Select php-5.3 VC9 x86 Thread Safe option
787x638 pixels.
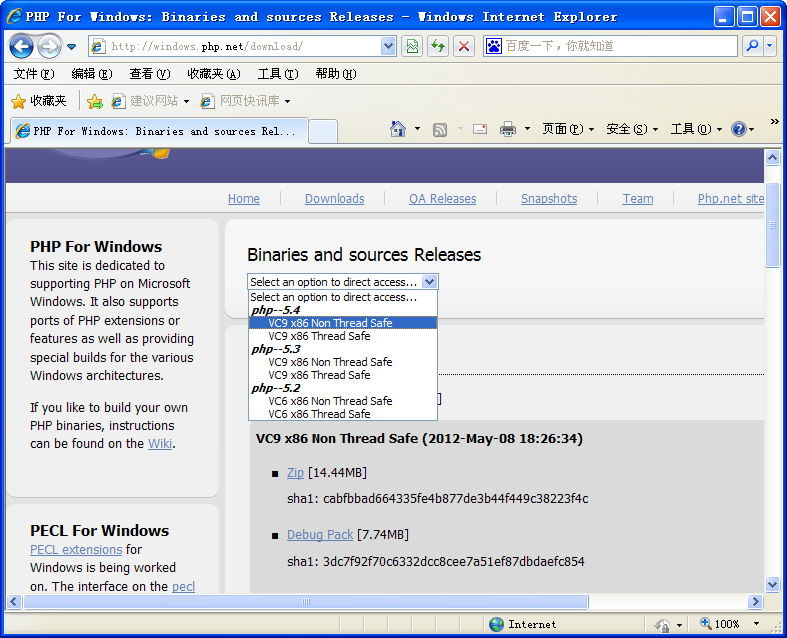pyautogui.click(x=343, y=375)
